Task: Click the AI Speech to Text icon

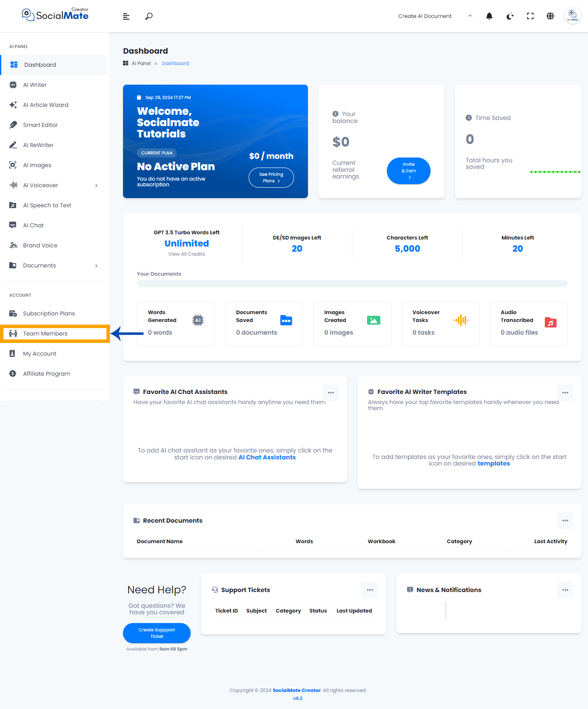Action: pyautogui.click(x=13, y=205)
